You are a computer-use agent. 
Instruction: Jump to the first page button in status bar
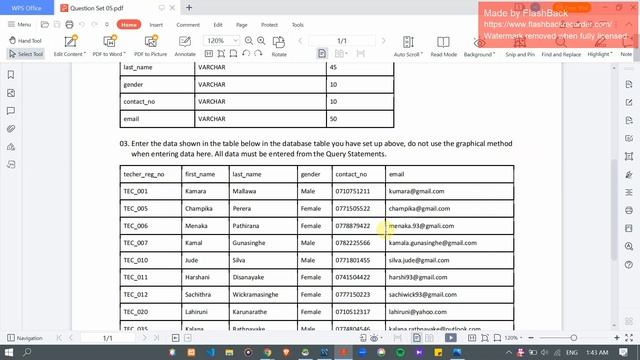pos(59,338)
